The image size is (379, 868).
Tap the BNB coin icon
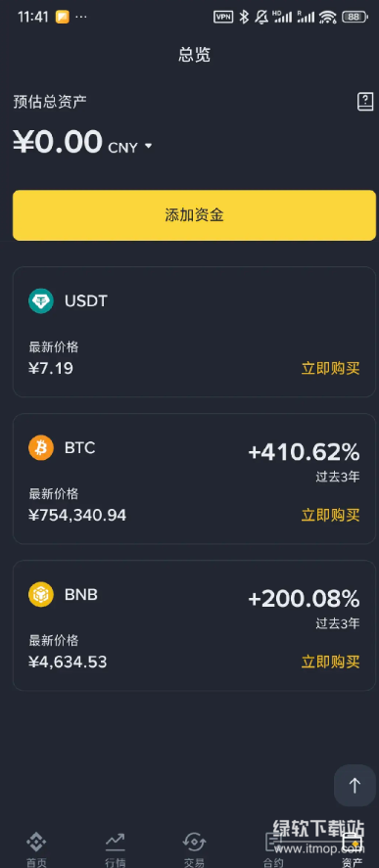pyautogui.click(x=41, y=595)
